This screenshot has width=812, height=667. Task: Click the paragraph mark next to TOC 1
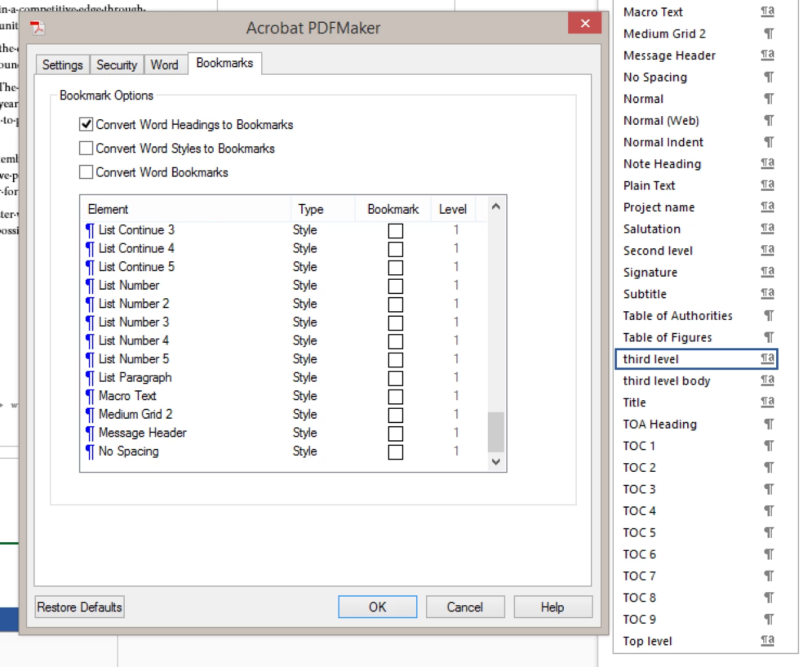[769, 446]
